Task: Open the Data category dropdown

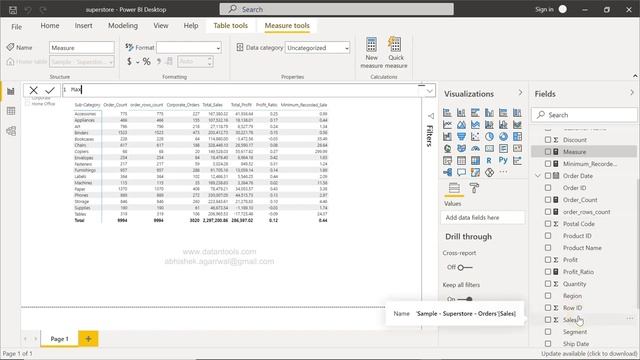Action: pos(318,48)
